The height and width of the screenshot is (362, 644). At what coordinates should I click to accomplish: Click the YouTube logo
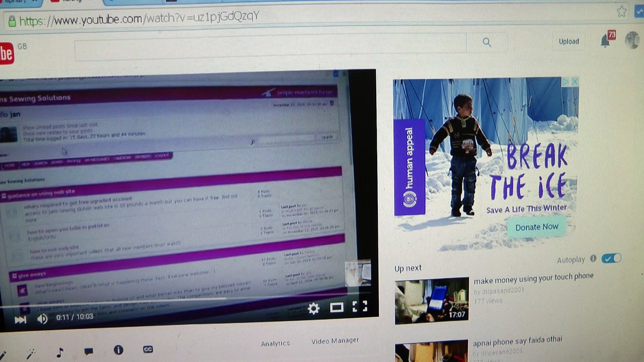[7, 53]
